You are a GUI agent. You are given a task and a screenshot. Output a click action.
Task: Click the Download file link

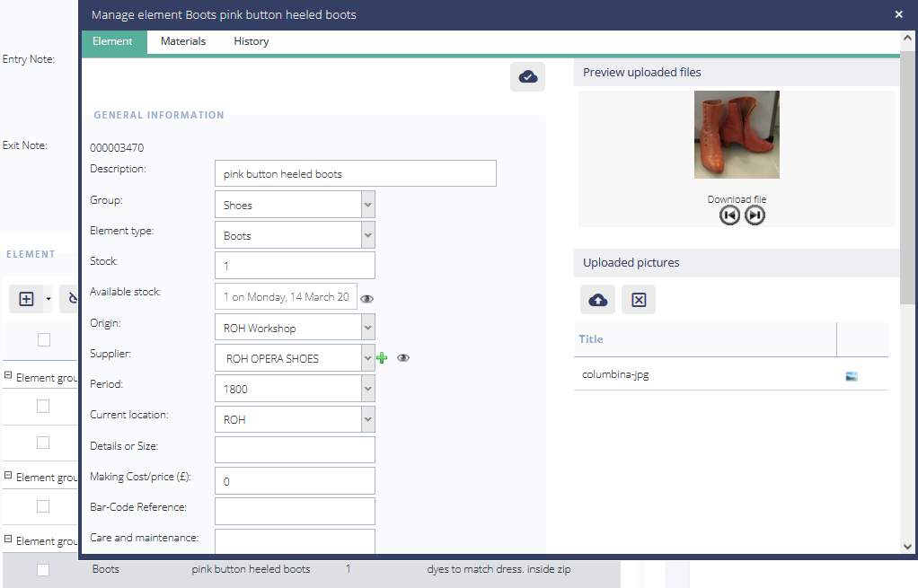click(x=737, y=199)
